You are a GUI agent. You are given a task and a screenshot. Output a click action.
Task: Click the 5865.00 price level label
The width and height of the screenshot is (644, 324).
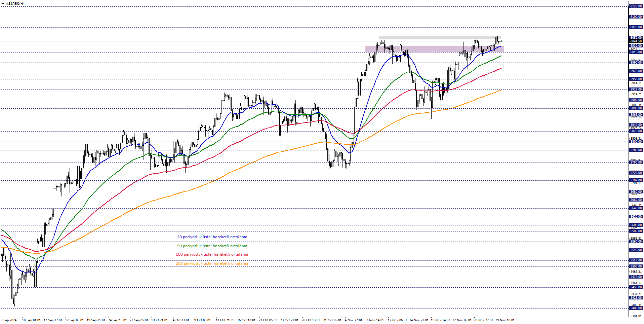click(636, 115)
